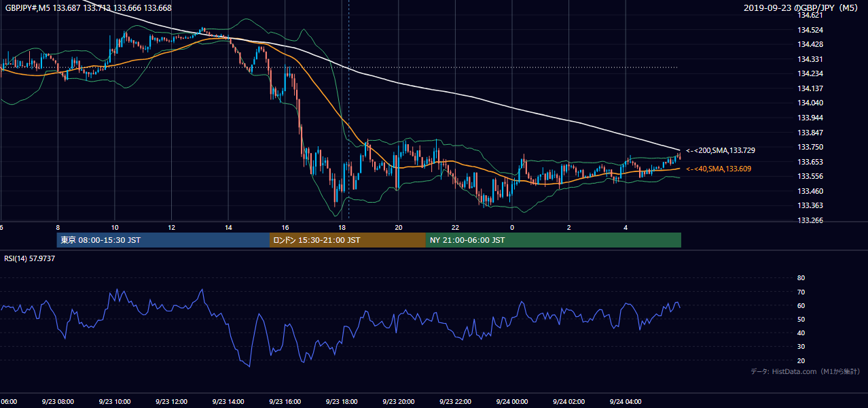Click price axis label 134.428
This screenshot has width=868, height=408.
click(x=810, y=44)
